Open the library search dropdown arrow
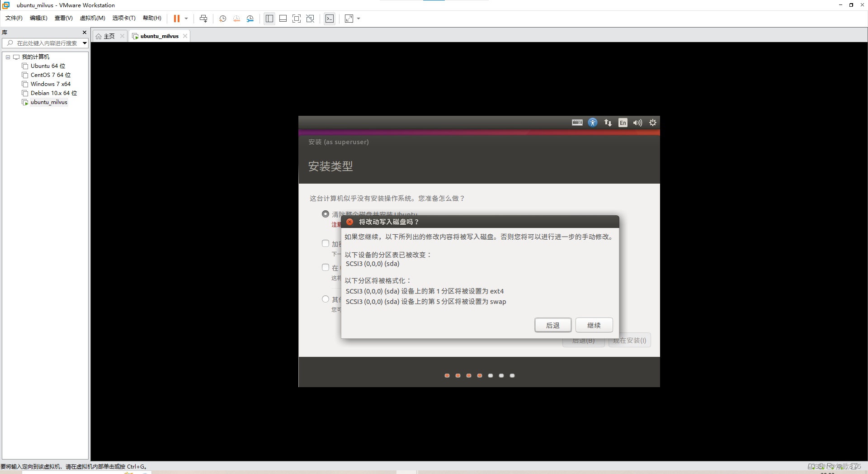Image resolution: width=868 pixels, height=474 pixels. tap(85, 43)
